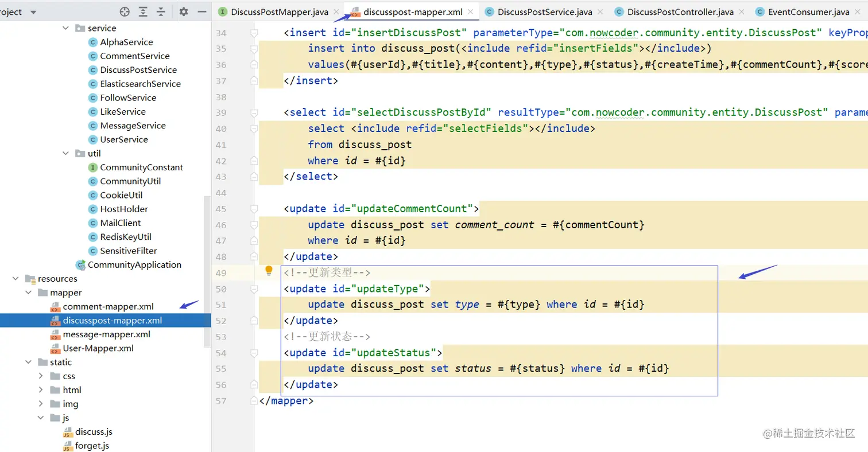Open forget.js file

point(91,446)
